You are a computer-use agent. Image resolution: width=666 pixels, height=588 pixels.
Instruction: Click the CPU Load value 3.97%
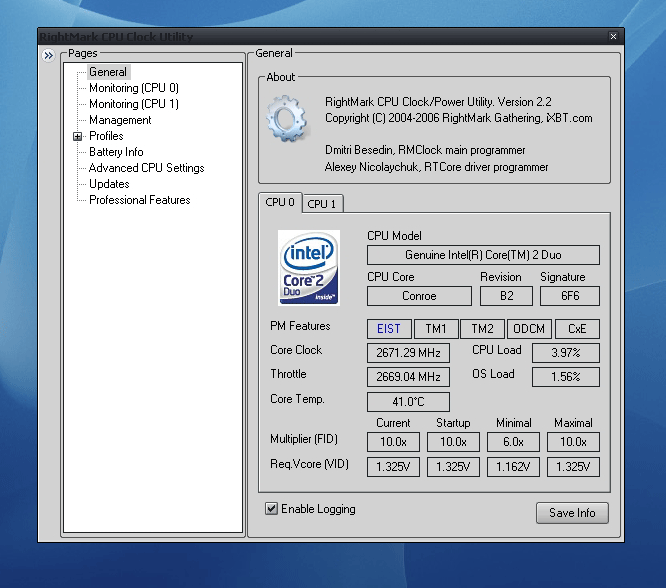[x=566, y=353]
